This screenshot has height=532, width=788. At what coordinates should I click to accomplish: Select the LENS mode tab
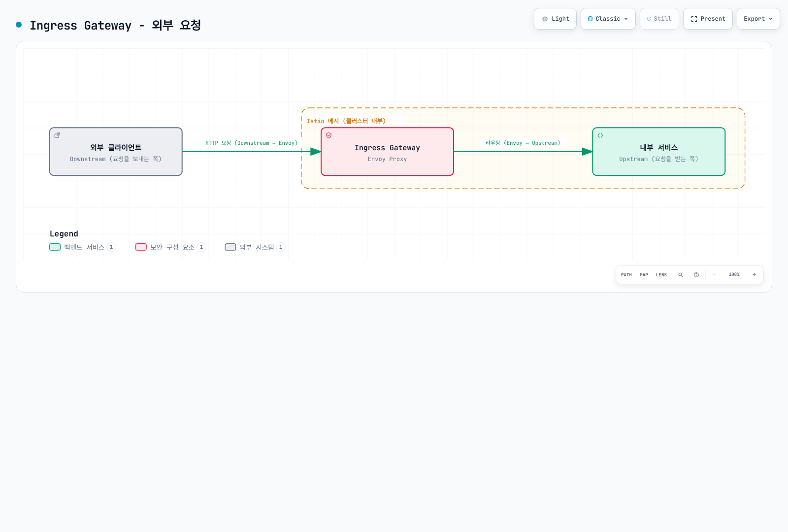pyautogui.click(x=661, y=275)
